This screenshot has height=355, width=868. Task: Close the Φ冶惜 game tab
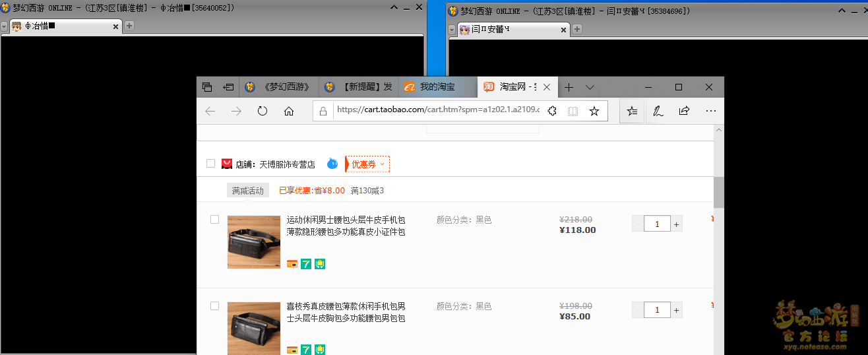pos(116,27)
